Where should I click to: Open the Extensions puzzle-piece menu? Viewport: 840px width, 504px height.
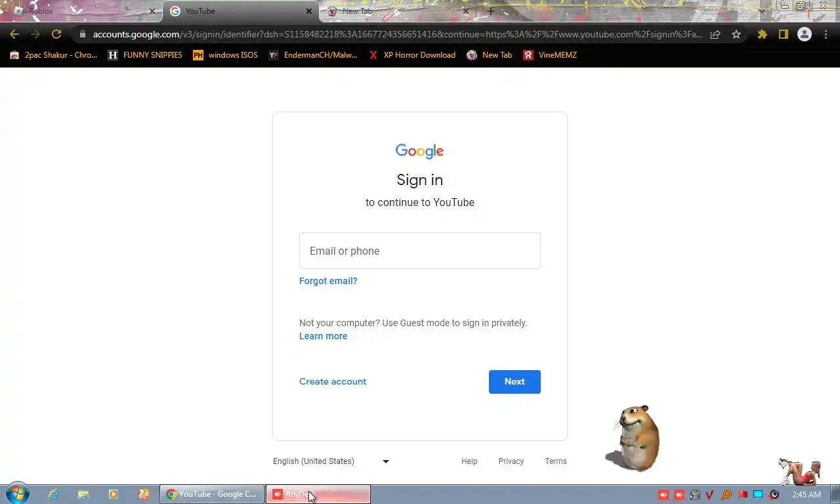762,34
